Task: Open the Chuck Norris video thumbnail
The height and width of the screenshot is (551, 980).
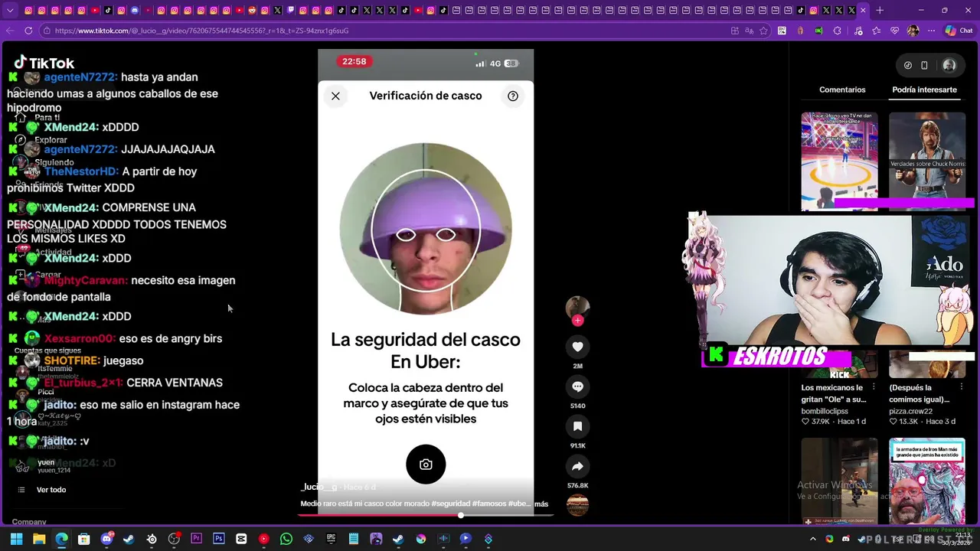Action: pos(927,161)
